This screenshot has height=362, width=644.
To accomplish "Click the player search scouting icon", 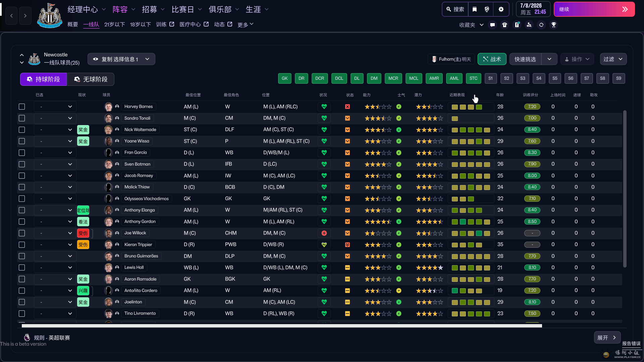I will [529, 25].
